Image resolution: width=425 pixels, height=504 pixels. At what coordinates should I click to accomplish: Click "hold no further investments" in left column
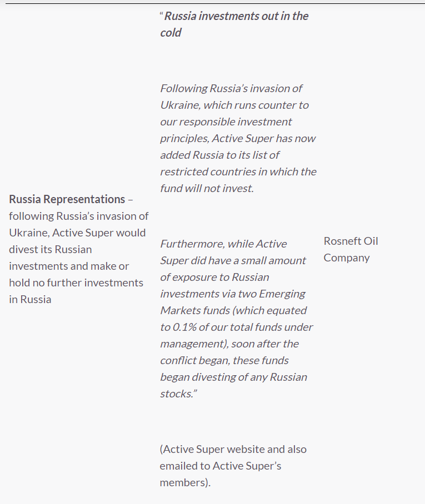point(76,283)
